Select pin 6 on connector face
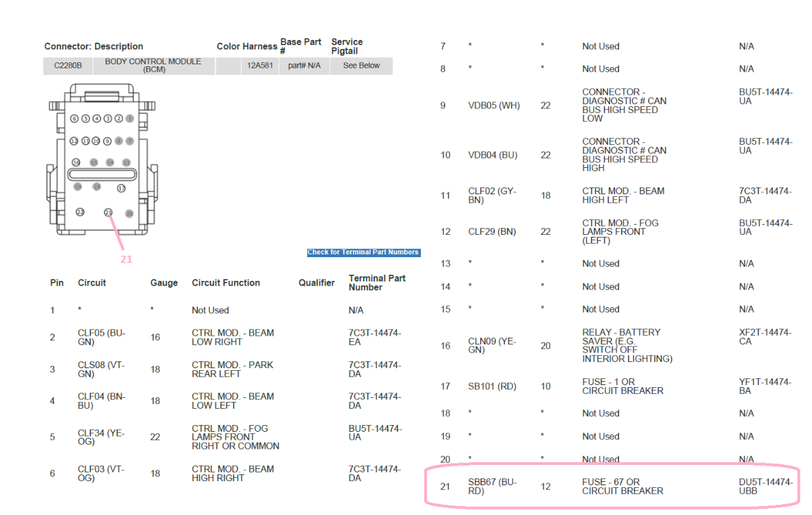The image size is (812, 515). coord(74,118)
